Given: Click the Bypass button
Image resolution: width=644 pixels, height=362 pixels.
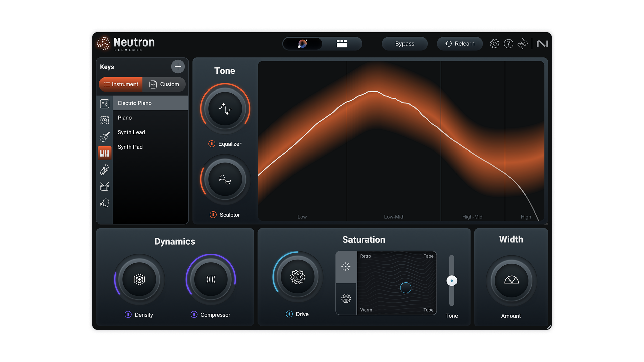Looking at the screenshot, I should point(405,44).
